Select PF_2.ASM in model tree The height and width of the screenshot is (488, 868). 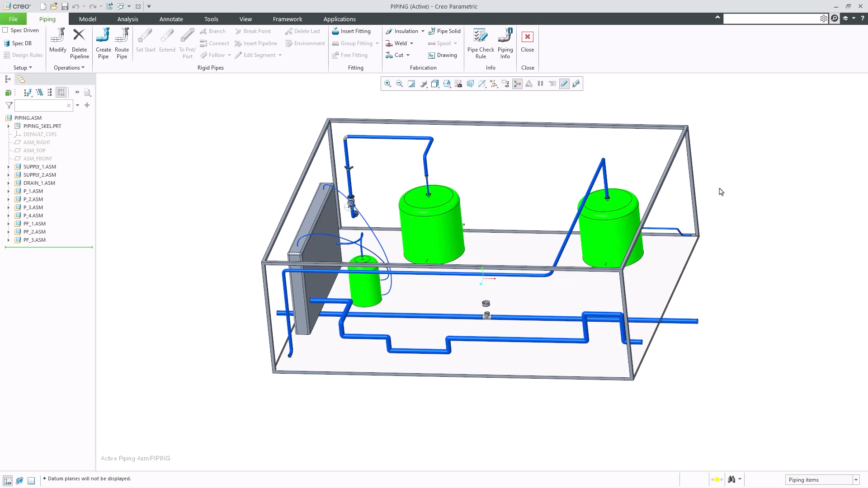[34, 232]
